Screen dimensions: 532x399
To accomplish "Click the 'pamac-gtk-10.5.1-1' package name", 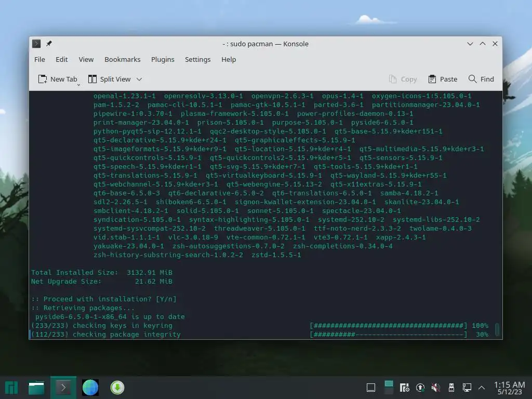I will (x=268, y=105).
